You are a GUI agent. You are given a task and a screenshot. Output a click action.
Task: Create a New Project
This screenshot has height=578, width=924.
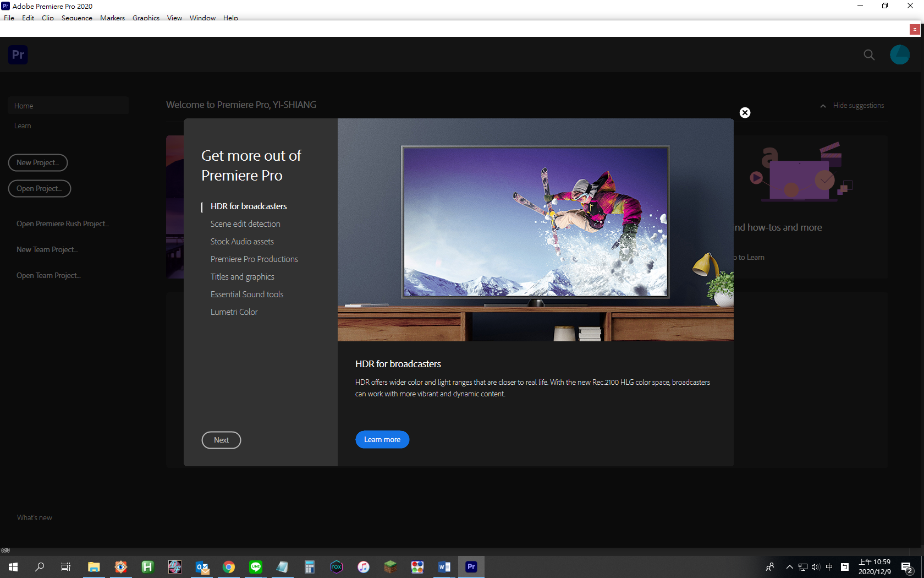coord(37,162)
